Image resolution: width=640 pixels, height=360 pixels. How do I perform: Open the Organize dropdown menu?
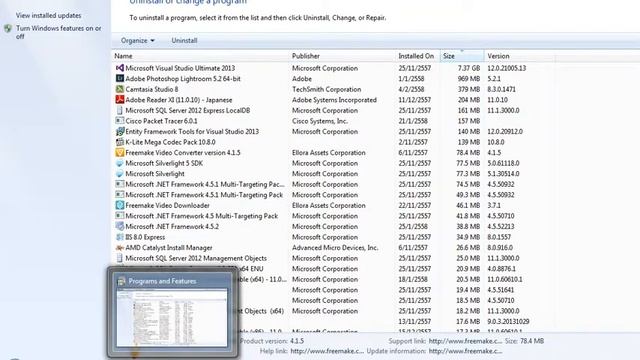point(138,40)
